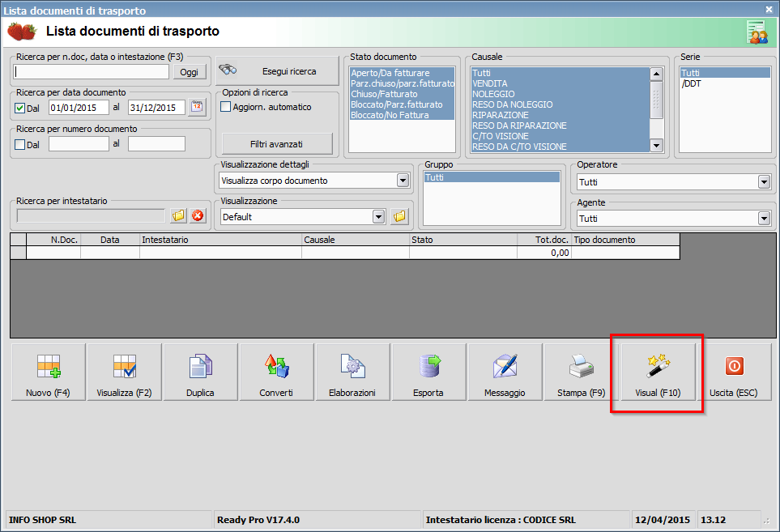Select Aperto/Da fatturare status
Screen dimensions: 780x532
402,73
